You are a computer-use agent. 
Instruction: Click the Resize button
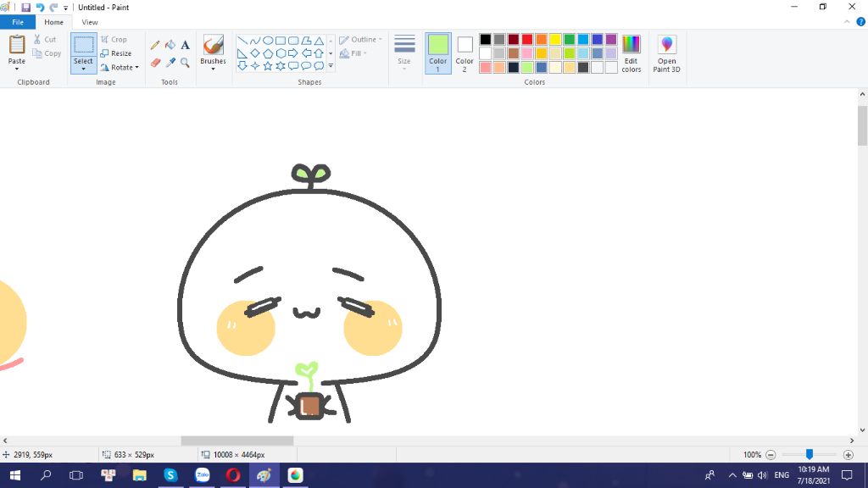click(115, 53)
